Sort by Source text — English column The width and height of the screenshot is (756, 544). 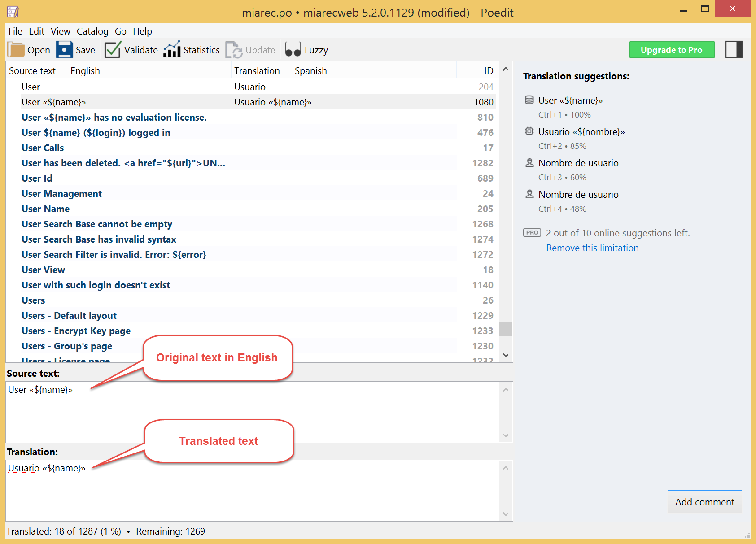118,71
